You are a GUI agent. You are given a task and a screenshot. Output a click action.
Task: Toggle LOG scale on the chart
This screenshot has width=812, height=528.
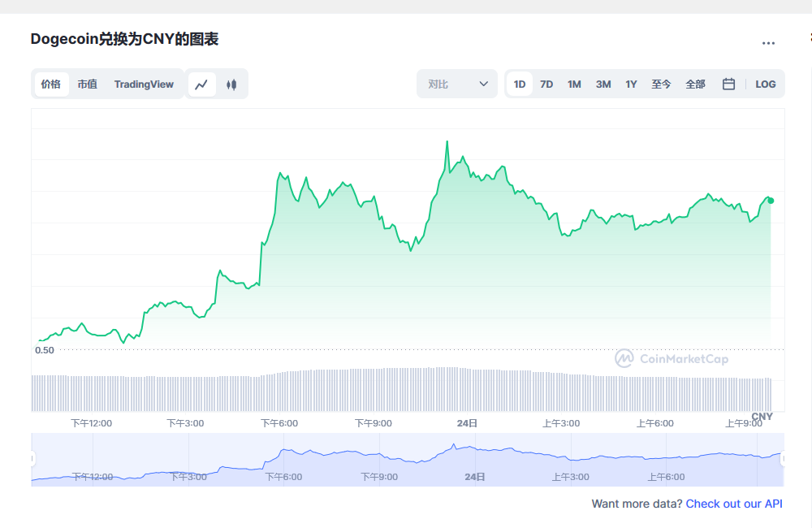click(765, 84)
